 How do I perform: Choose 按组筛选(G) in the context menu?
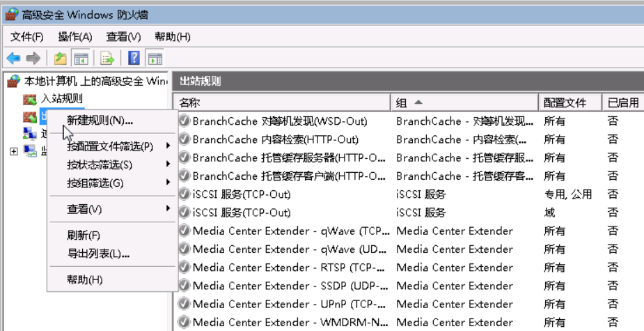[x=113, y=183]
